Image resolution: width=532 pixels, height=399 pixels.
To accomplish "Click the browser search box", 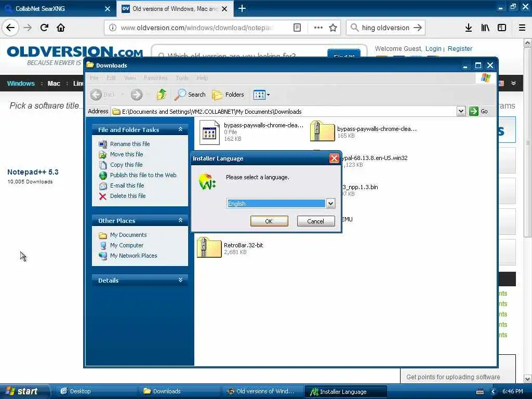I will click(x=385, y=28).
